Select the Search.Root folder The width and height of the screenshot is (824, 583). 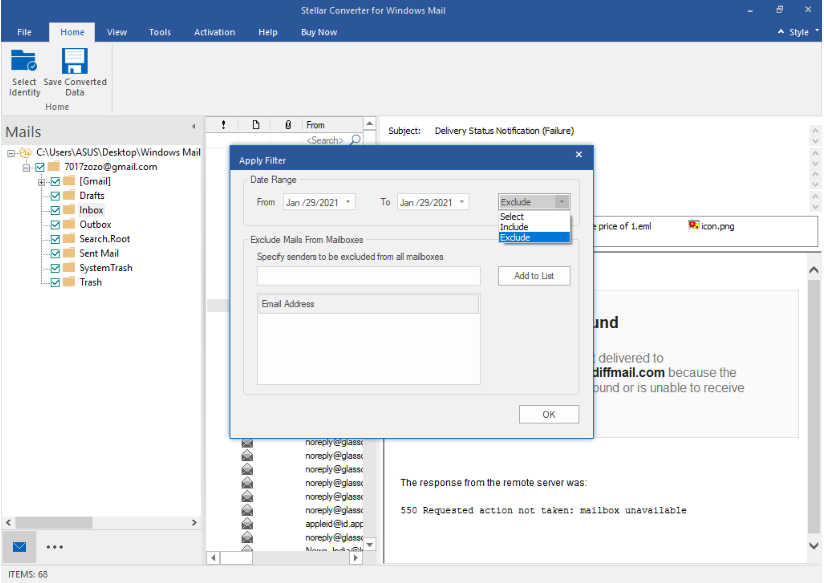coord(105,239)
